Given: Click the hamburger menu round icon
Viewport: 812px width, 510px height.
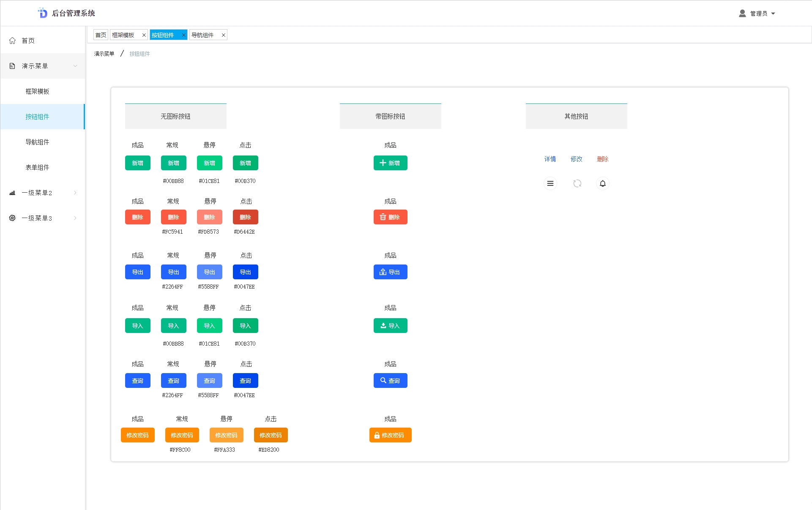Looking at the screenshot, I should (550, 183).
